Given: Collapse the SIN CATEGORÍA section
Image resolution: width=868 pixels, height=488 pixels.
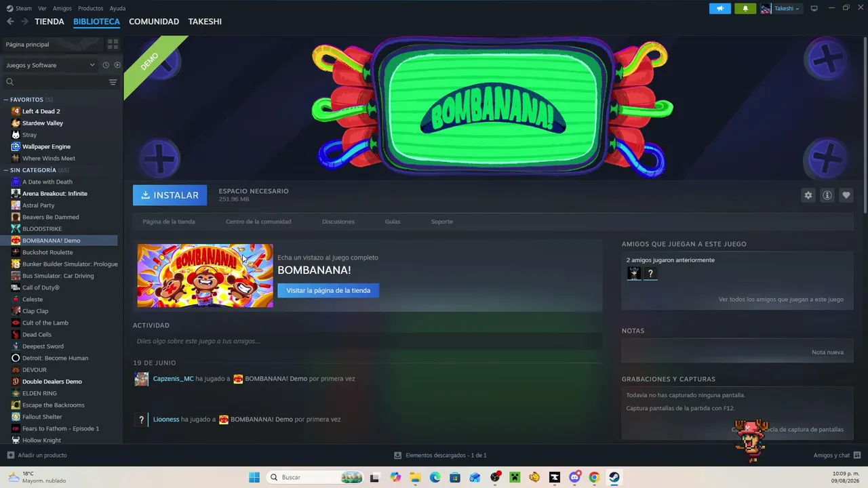Looking at the screenshot, I should [x=6, y=170].
